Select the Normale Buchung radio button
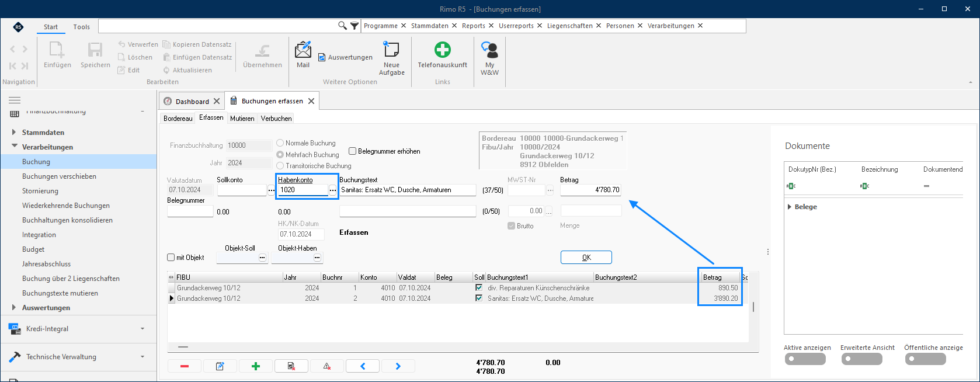Screen dimensions: 980x382 tap(280, 143)
